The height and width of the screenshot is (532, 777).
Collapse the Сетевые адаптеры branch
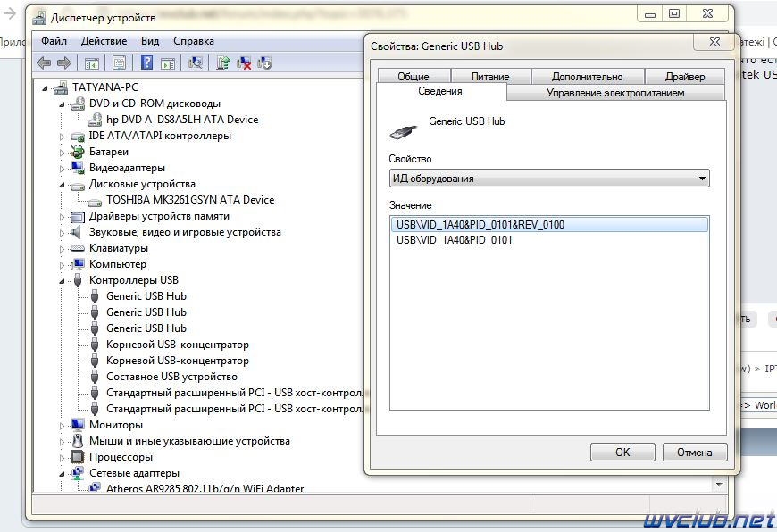62,474
